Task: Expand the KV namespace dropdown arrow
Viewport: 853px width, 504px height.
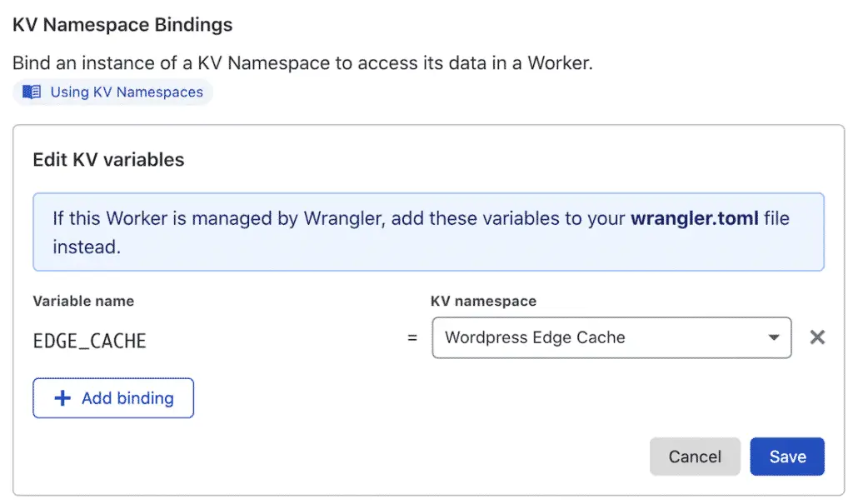Action: click(774, 337)
